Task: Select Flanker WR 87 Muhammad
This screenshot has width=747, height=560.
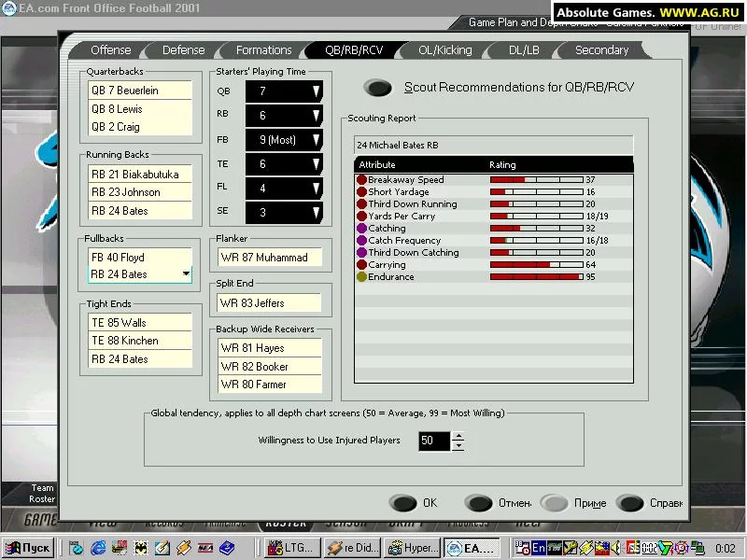Action: (x=270, y=258)
